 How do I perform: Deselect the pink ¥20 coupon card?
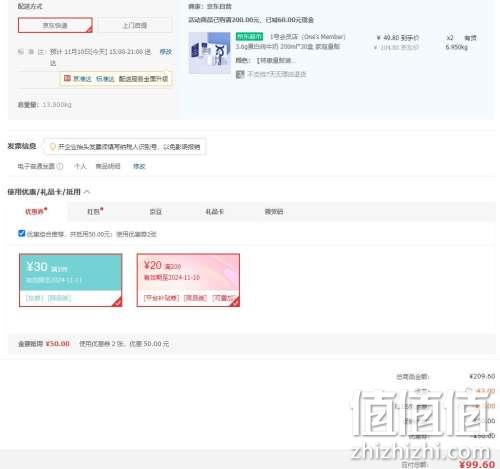coord(188,280)
